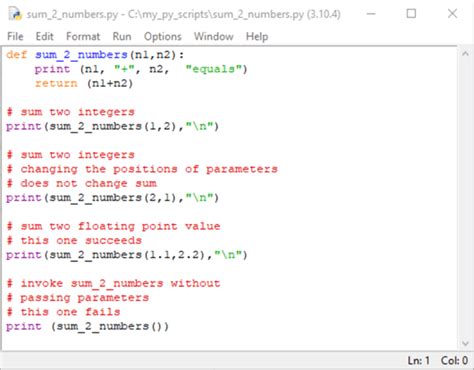Open the Window menu

click(x=214, y=36)
